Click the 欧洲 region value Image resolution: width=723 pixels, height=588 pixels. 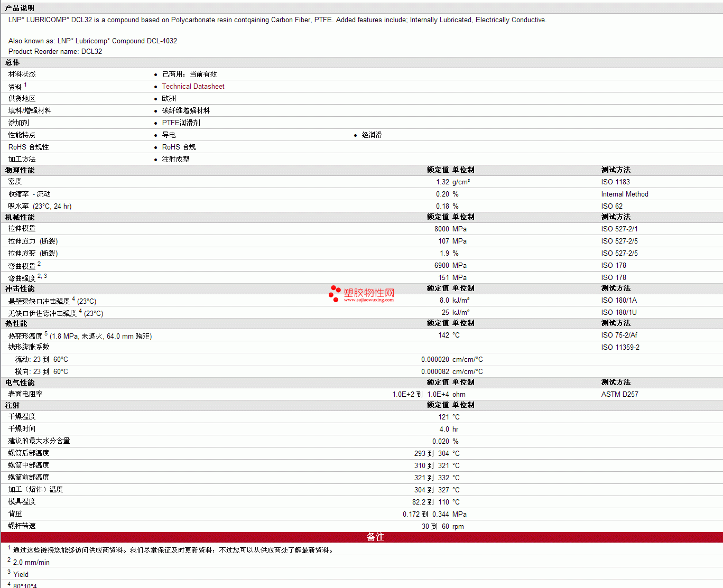point(169,98)
